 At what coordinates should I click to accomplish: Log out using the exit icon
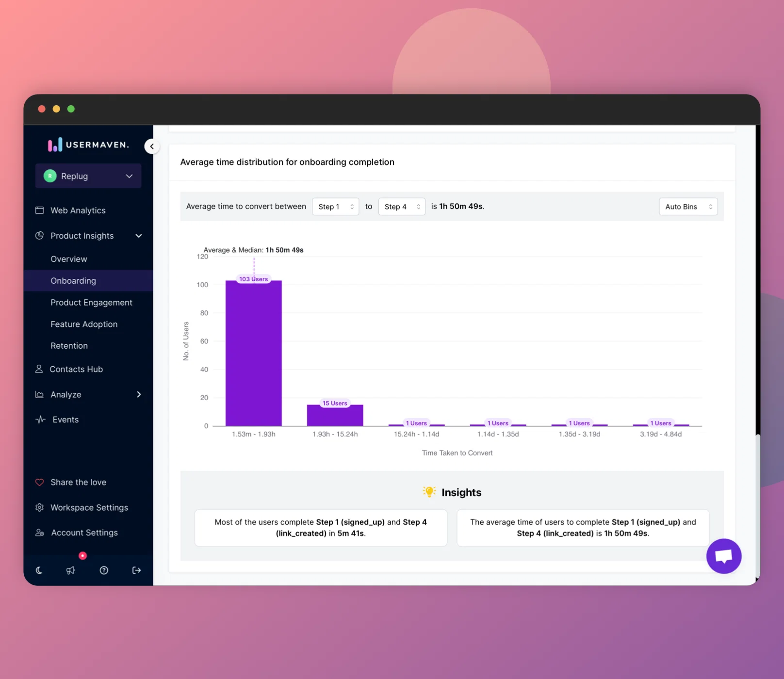pos(136,570)
